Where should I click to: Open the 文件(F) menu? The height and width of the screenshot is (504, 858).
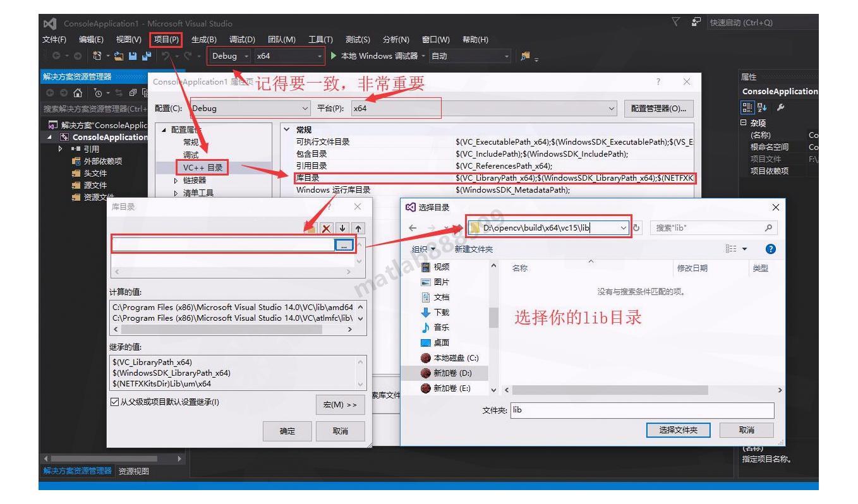click(x=55, y=40)
